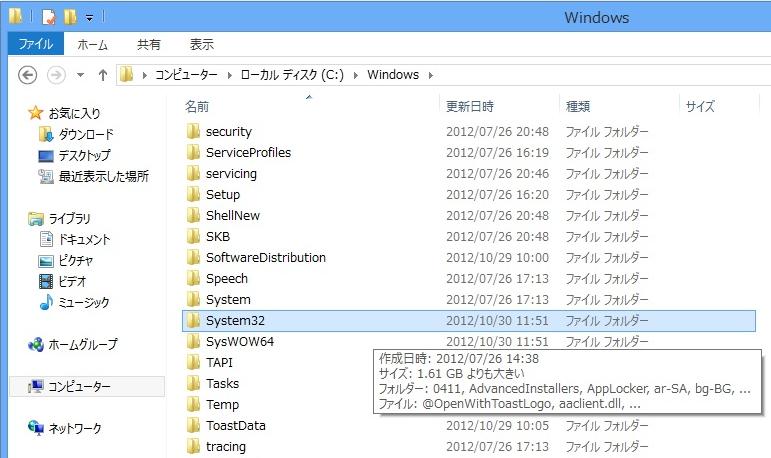Open Customize Quick Access Toolbar dropdown
Image resolution: width=771 pixels, height=458 pixels.
click(x=89, y=18)
